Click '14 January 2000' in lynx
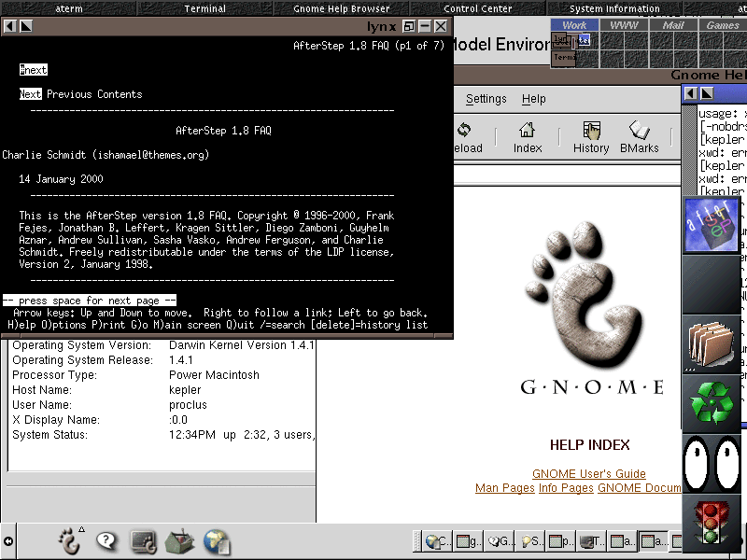747x560 pixels. (x=61, y=179)
